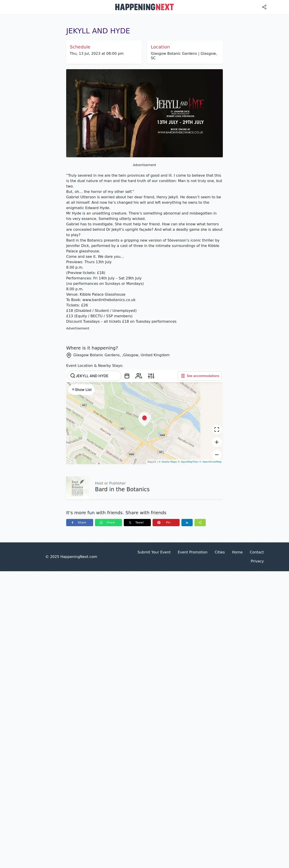Click text 'To Book: www.bardinthebotanics.co.uk'
The width and height of the screenshot is (289, 868).
coord(101,300)
